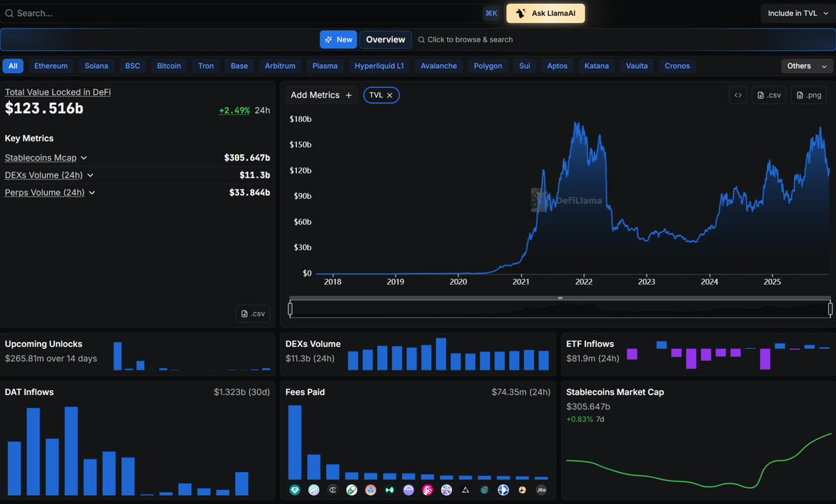Open the DAT Inflows card title
Viewport: 836px width, 504px height.
click(29, 392)
